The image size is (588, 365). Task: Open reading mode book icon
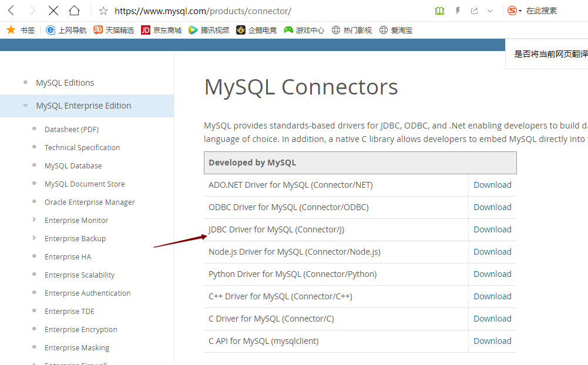439,11
